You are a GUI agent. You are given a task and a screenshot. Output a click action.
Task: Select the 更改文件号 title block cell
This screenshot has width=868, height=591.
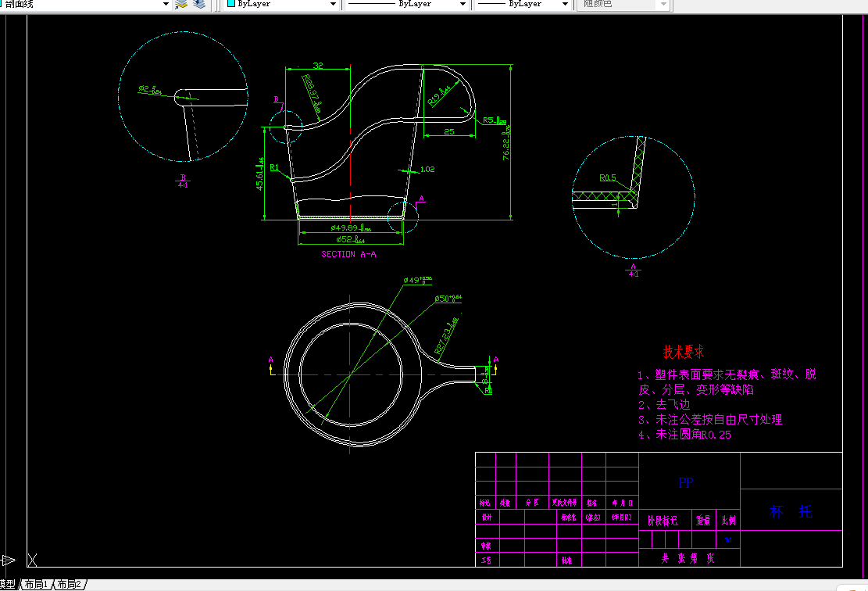click(x=565, y=503)
